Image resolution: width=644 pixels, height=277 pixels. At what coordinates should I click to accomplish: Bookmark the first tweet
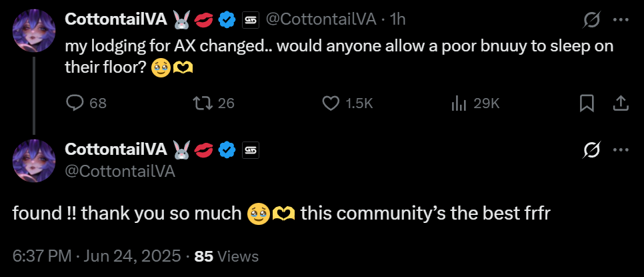(x=587, y=103)
